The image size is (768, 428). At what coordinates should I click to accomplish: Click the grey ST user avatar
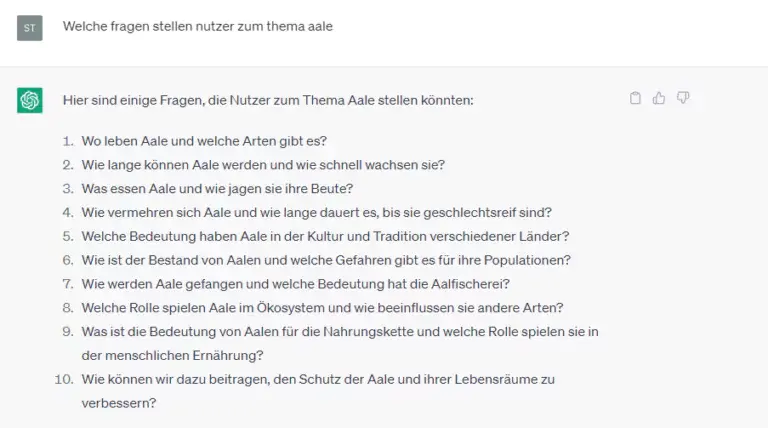click(x=30, y=27)
